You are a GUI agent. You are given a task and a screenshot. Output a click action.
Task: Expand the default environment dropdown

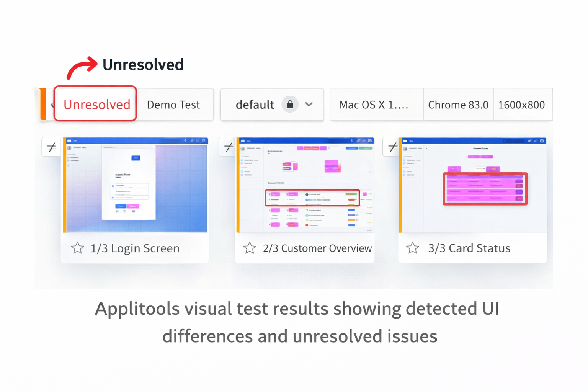(309, 104)
